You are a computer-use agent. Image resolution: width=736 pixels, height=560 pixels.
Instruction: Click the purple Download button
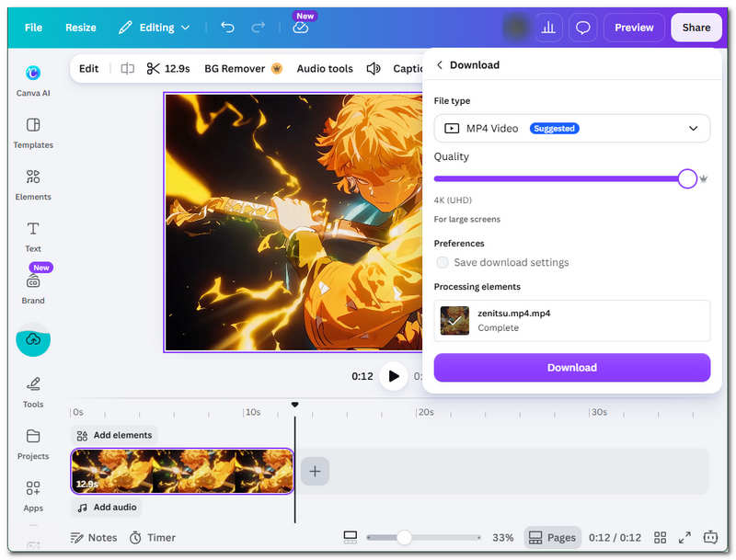tap(571, 368)
